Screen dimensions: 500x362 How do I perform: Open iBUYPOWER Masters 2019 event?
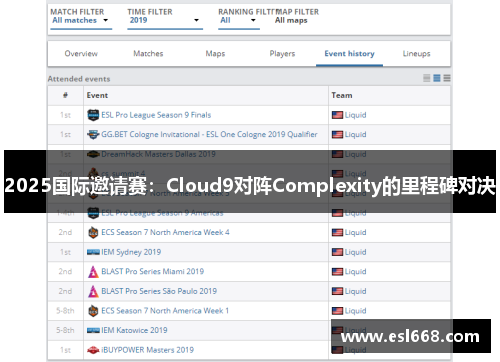(147, 350)
